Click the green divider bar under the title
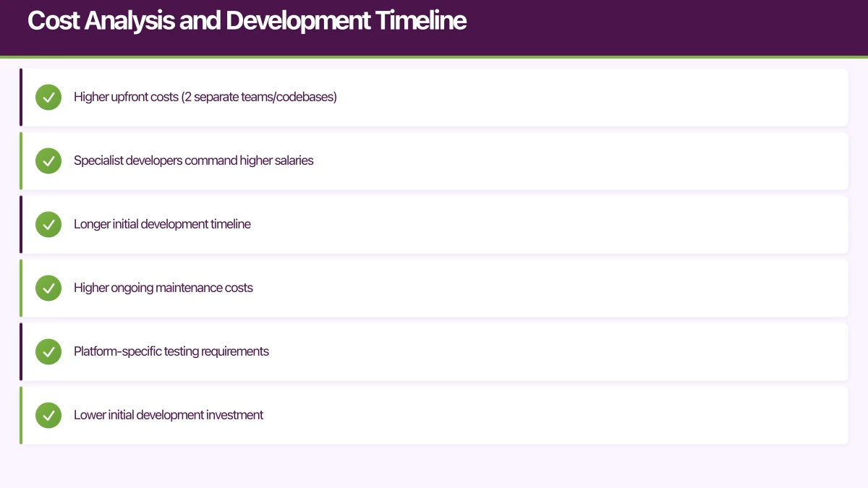This screenshot has width=868, height=488. click(x=434, y=54)
